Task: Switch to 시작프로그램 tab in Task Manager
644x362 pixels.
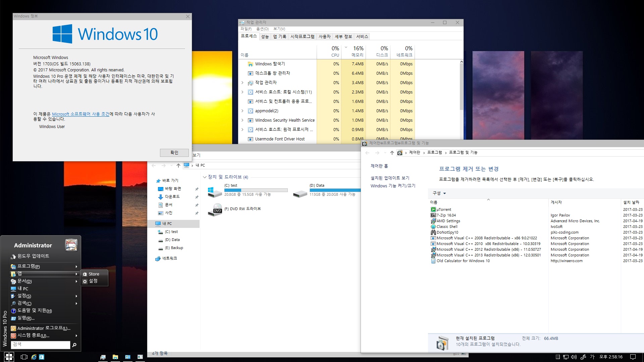Action: point(303,37)
